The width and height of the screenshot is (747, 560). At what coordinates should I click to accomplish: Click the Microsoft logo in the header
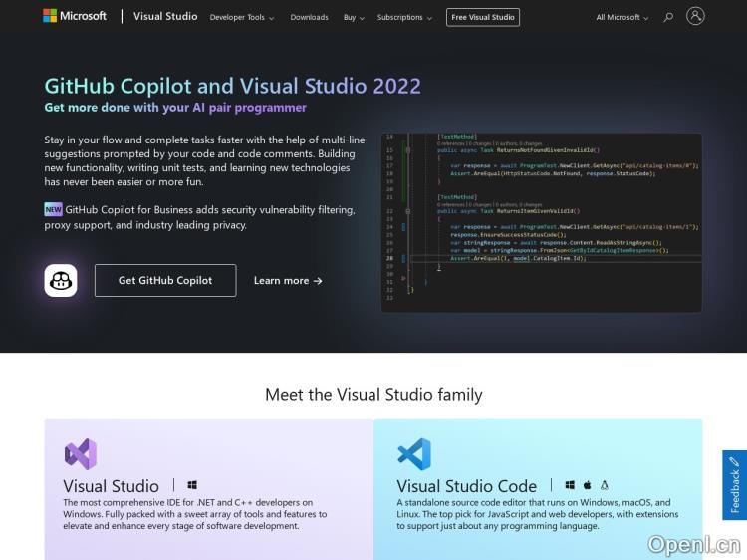coord(75,16)
